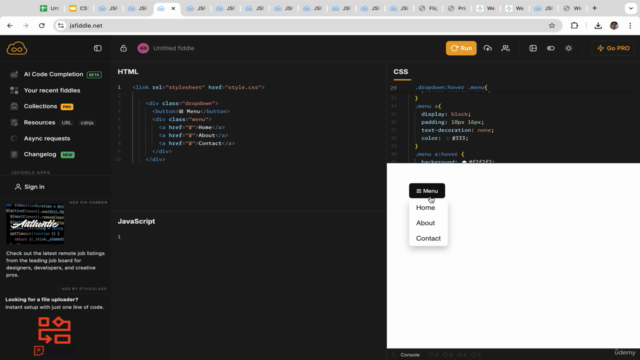Reload the page
640x360 pixels.
pyautogui.click(x=42, y=25)
